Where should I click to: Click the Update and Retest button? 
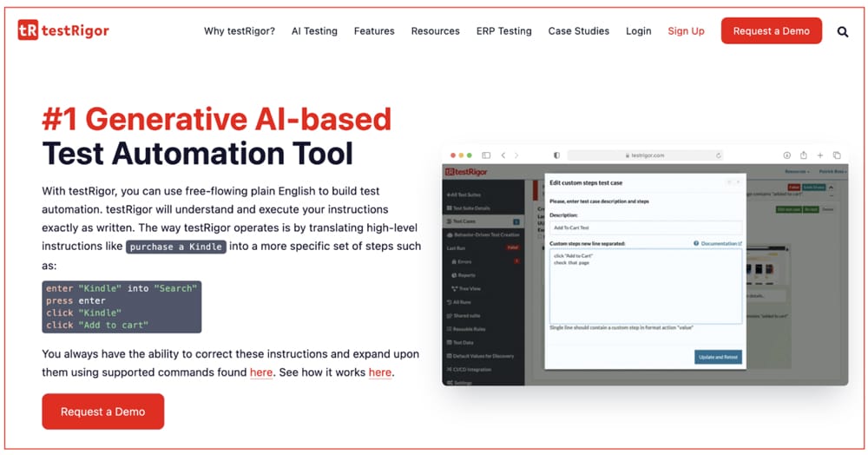pyautogui.click(x=718, y=357)
